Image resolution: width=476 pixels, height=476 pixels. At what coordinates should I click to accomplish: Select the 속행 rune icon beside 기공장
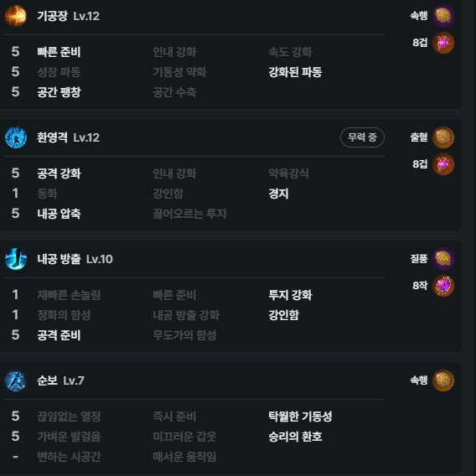[x=443, y=15]
